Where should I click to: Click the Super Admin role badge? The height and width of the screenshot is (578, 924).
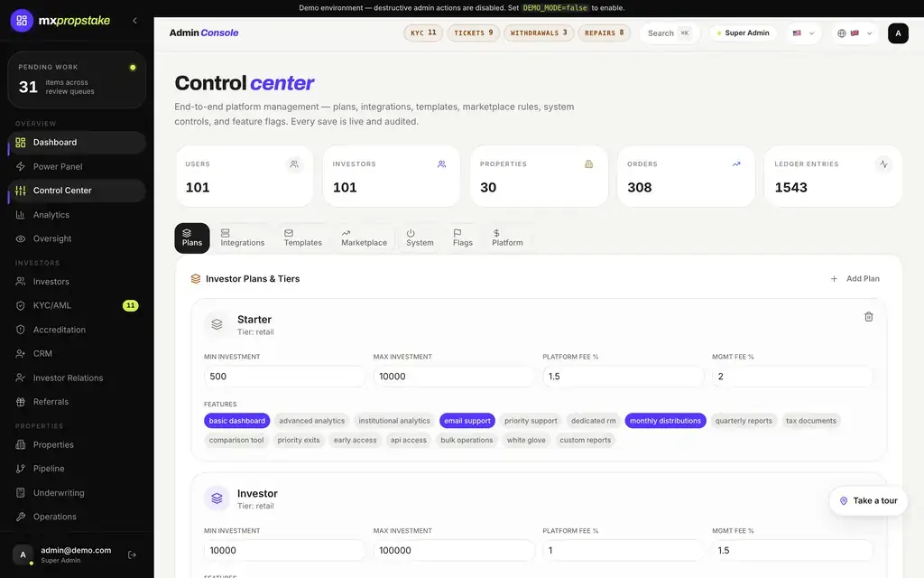pyautogui.click(x=744, y=33)
